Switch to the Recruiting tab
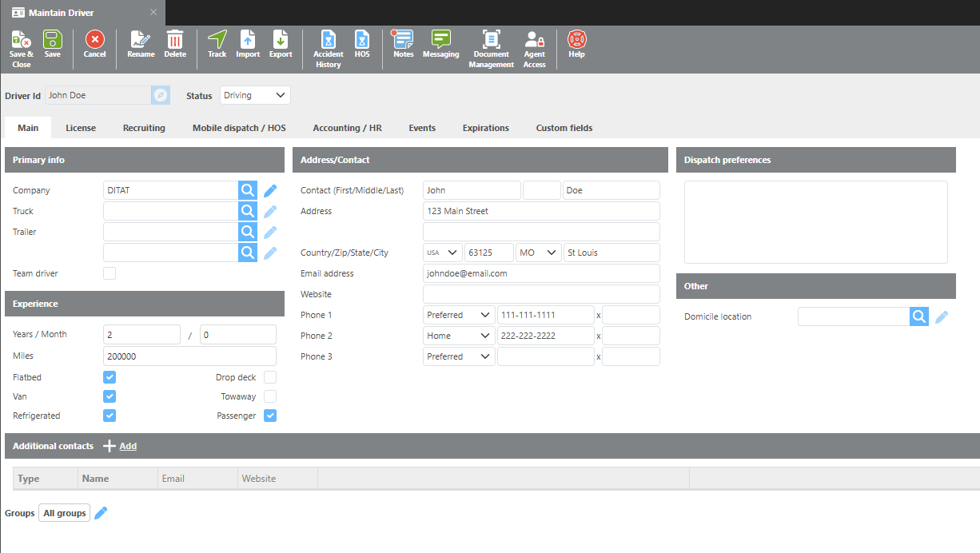The width and height of the screenshot is (980, 553). coord(144,128)
